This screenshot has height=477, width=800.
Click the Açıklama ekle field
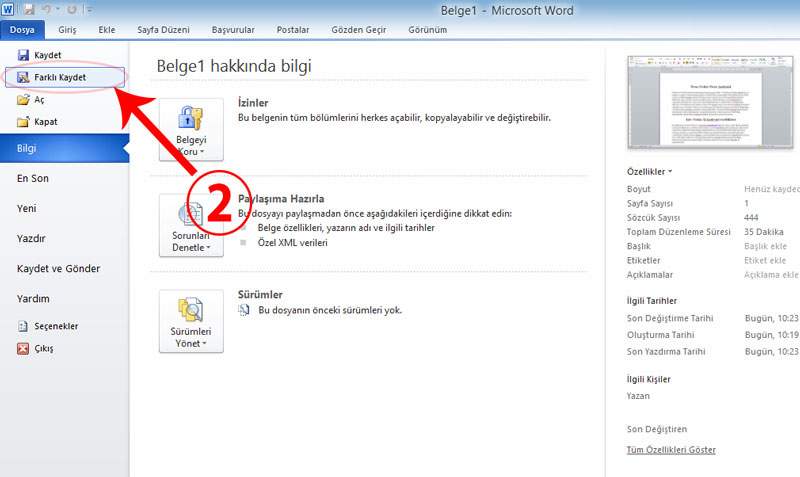(x=771, y=274)
